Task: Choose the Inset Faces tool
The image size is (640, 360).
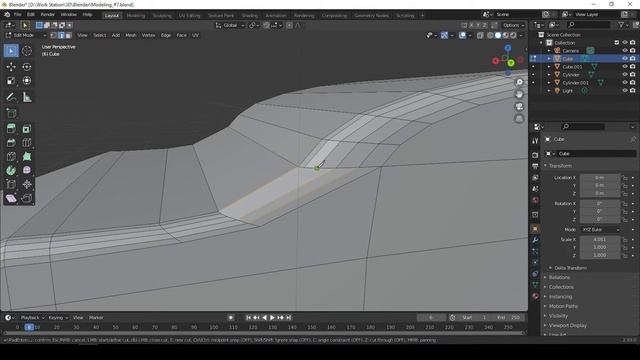Action: [x=27, y=129]
